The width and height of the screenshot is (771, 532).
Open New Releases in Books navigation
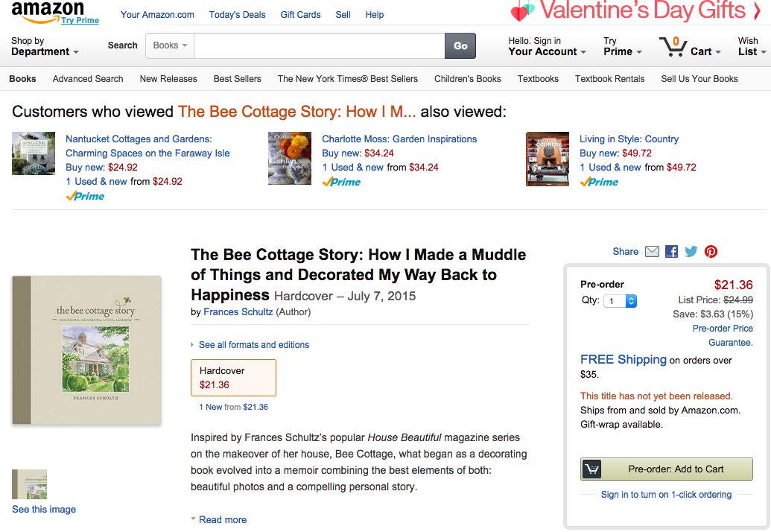(x=168, y=79)
